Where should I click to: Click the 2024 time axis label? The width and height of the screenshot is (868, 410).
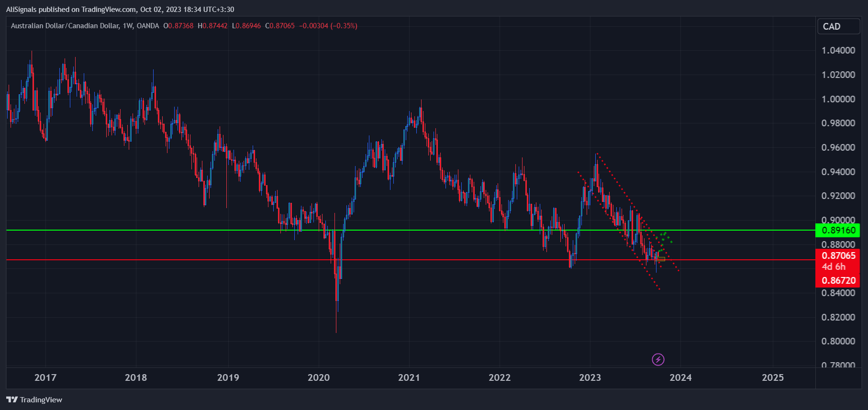[680, 377]
